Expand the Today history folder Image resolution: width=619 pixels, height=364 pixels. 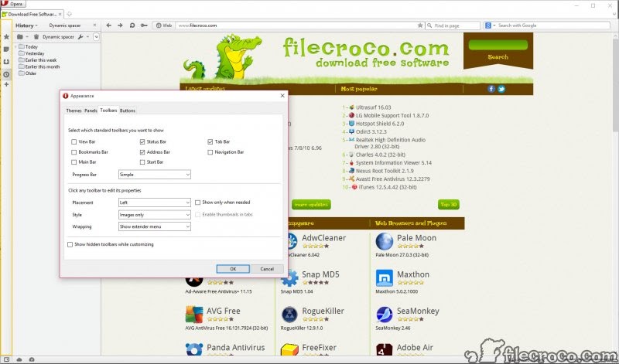15,46
